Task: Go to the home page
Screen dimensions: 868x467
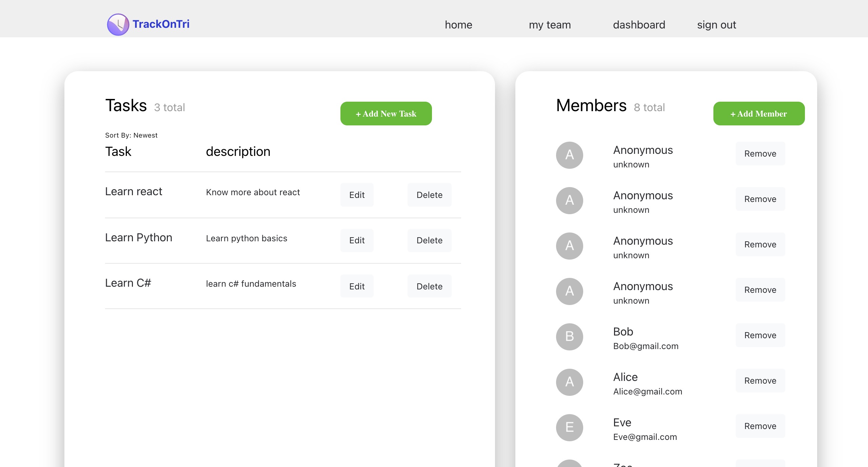Action: [x=458, y=25]
